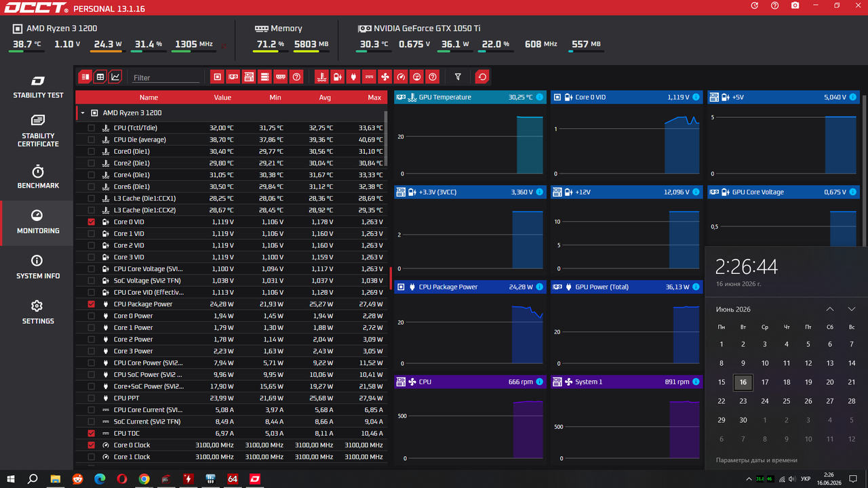Go to next month in calendar
868x488 pixels.
click(x=852, y=309)
